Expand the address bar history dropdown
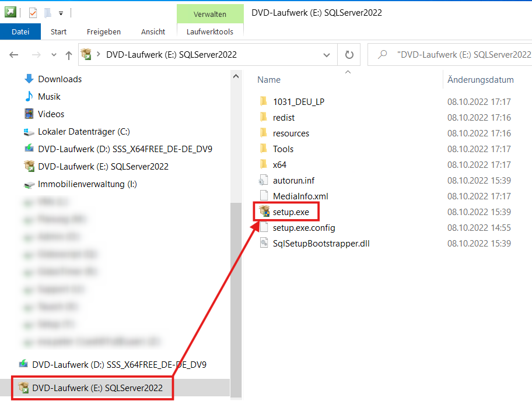532x401 pixels. point(327,55)
